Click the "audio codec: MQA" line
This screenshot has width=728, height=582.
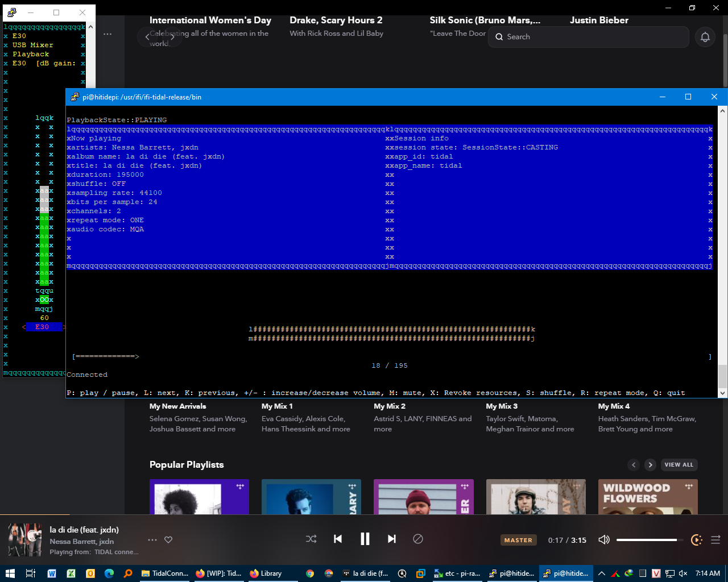(107, 229)
